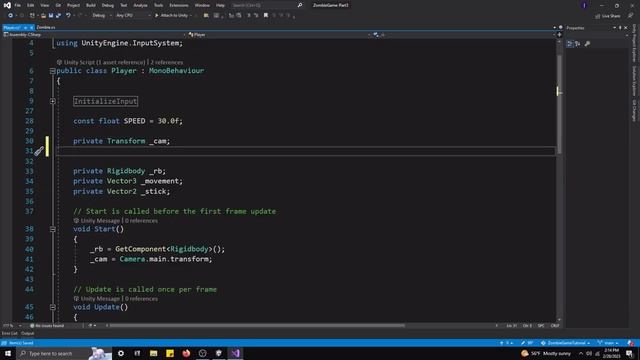640x360 pixels.
Task: Click the account avatar in title bar
Action: [x=584, y=5]
